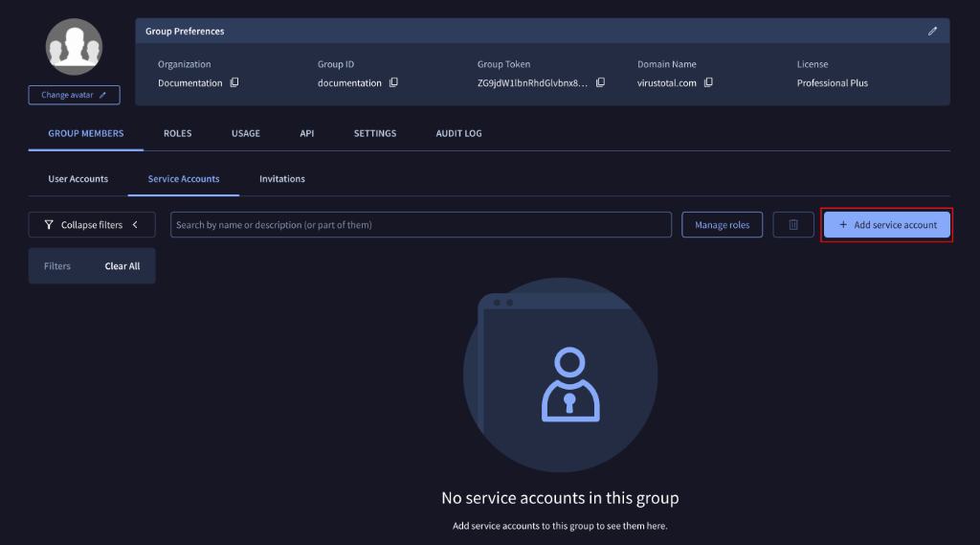This screenshot has height=545, width=980.
Task: Open the Invitations sub-tab
Action: click(282, 179)
